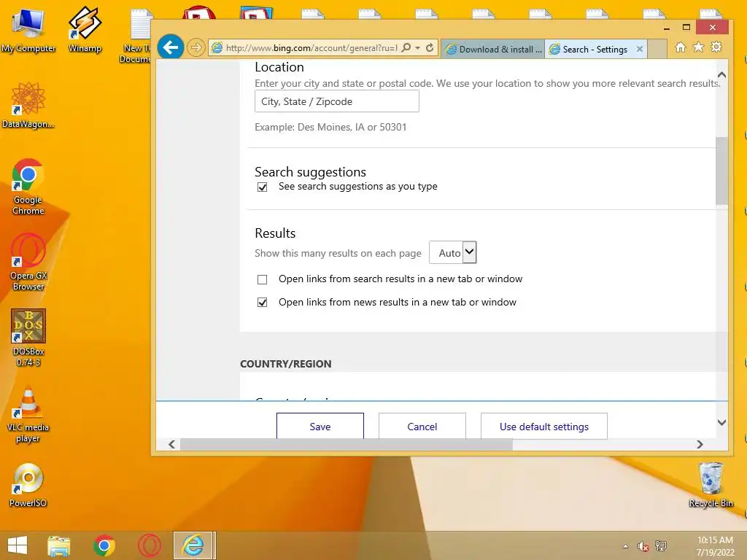Viewport: 747px width, 560px height.
Task: Open the Home page icon
Action: (x=681, y=47)
